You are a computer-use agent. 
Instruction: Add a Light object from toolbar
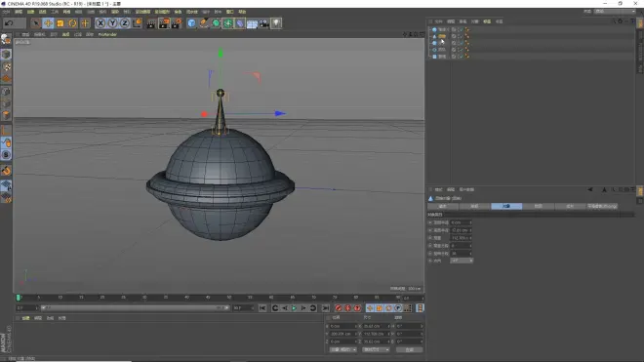pos(276,23)
